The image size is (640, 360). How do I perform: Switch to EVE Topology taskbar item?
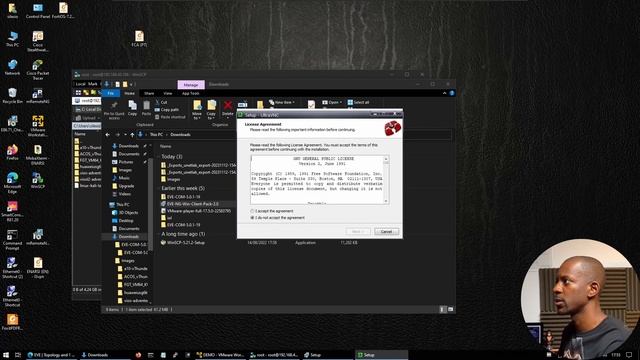point(51,355)
